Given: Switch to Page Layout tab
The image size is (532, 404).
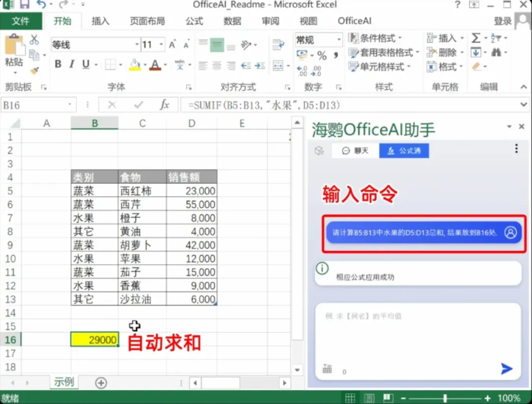Looking at the screenshot, I should [x=147, y=21].
